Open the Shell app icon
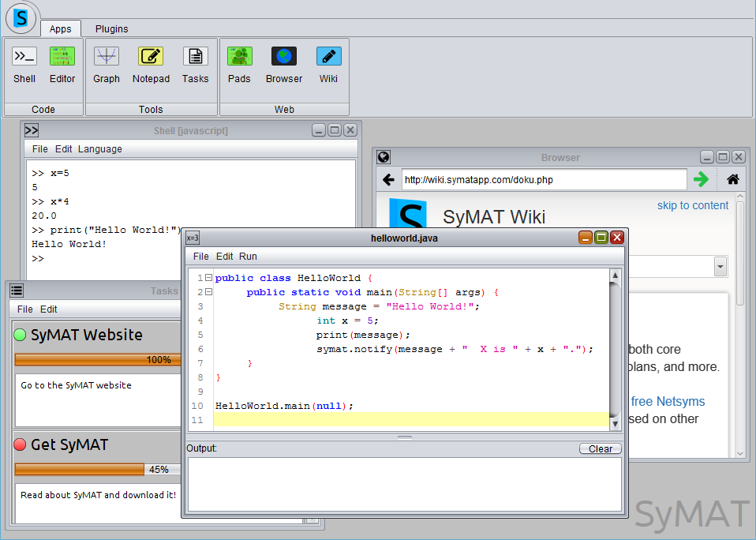The width and height of the screenshot is (756, 540). [x=24, y=58]
